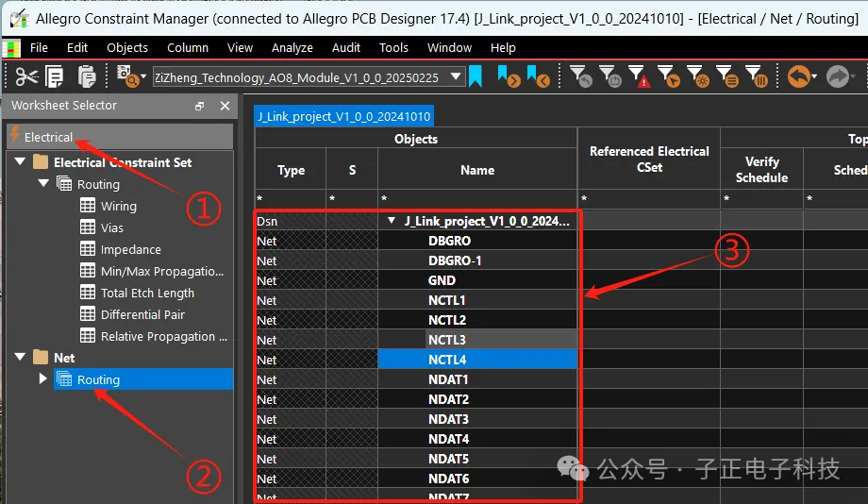Close the Worksheet Selector panel
Image resolution: width=868 pixels, height=504 pixels.
(225, 106)
